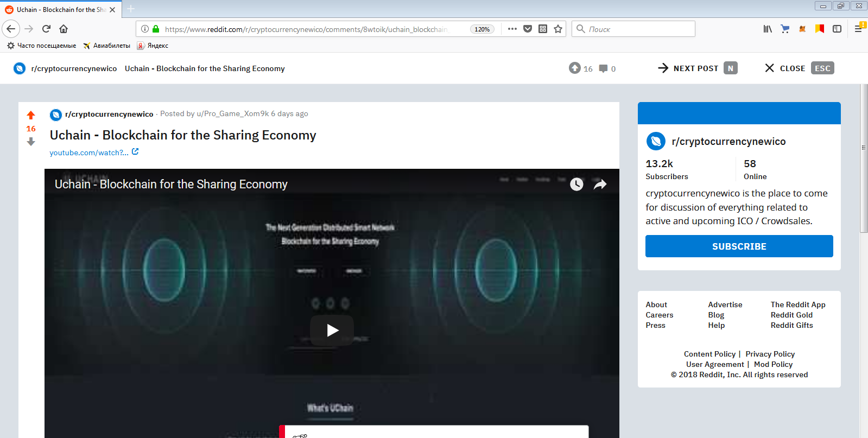Read the Privacy Policy
The width and height of the screenshot is (868, 438).
770,354
